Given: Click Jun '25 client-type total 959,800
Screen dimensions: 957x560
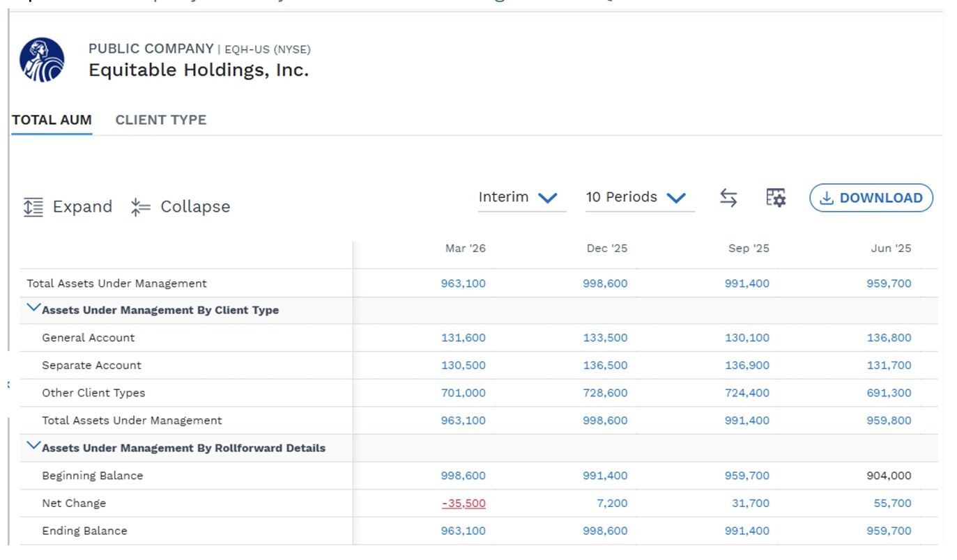Looking at the screenshot, I should pyautogui.click(x=889, y=421).
